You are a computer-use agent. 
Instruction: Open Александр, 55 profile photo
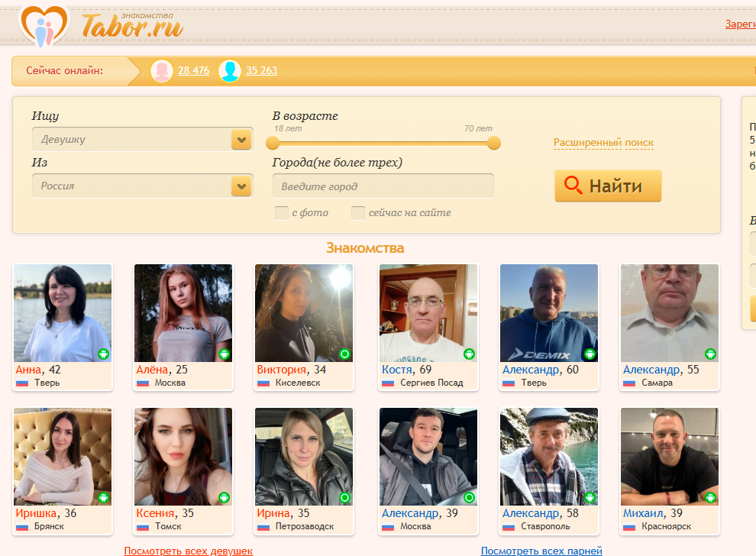click(670, 313)
